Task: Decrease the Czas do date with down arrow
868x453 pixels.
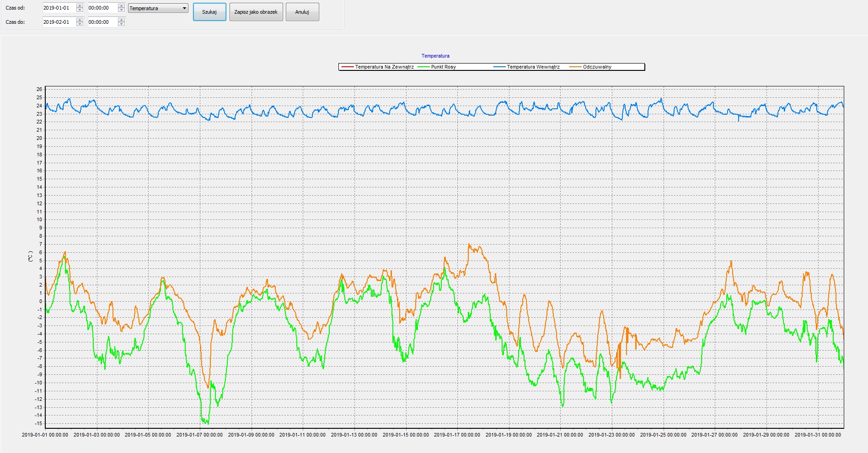Action: (80, 24)
